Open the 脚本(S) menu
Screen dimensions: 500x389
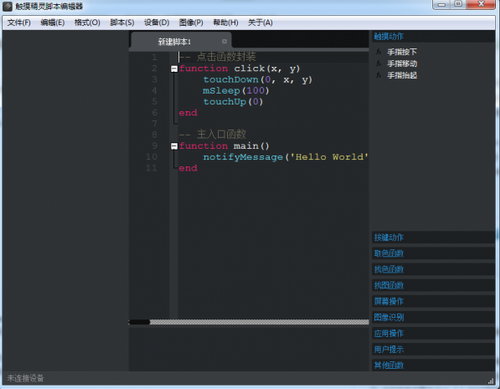point(122,23)
